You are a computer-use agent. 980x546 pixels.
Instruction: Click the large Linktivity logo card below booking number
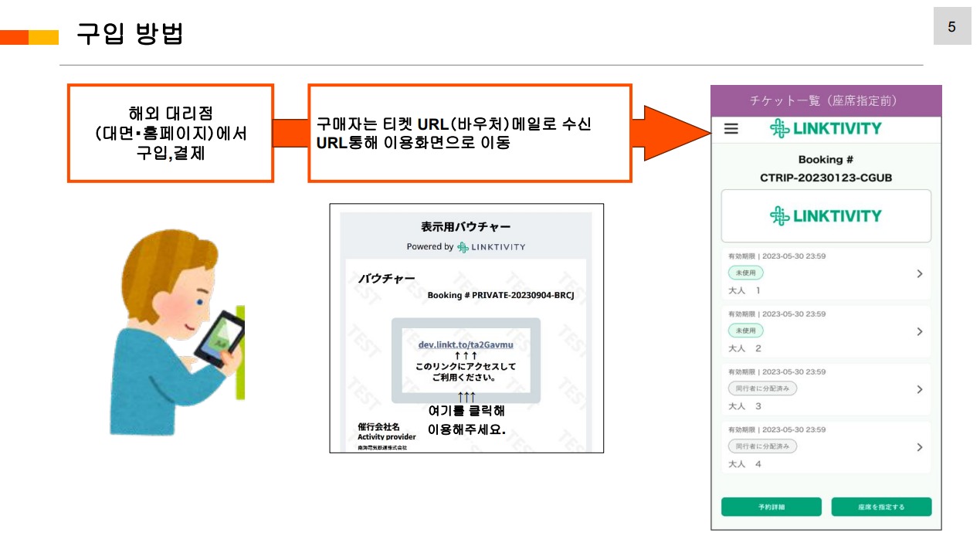(x=826, y=216)
